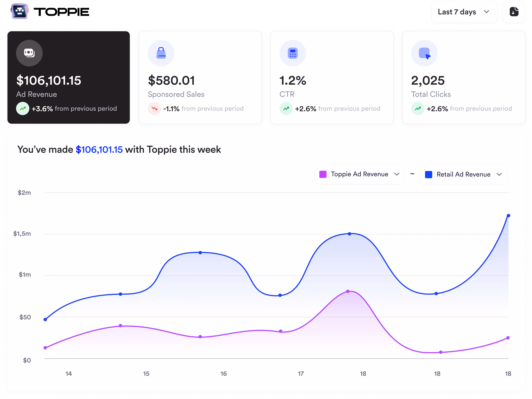532x399 pixels.
Task: Click the TOPPIE wordmark text
Action: coord(61,12)
